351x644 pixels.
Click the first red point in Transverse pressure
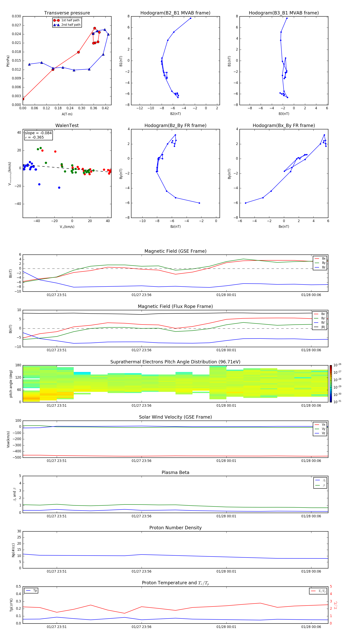(x=23, y=99)
